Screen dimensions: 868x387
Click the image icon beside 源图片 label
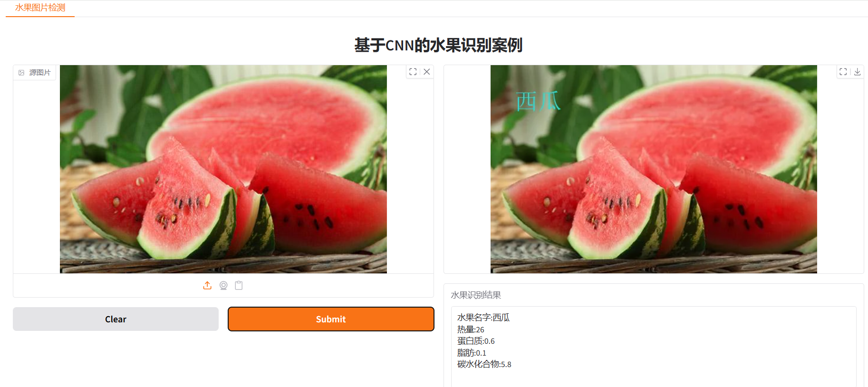(x=21, y=73)
